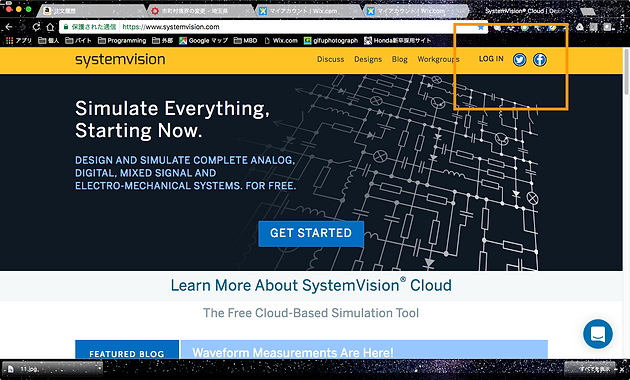Click the systemvision logo
630x380 pixels.
tap(120, 60)
